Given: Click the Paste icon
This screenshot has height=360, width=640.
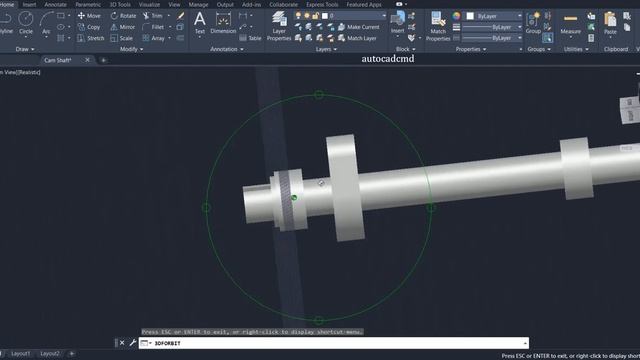Looking at the screenshot, I should [610, 22].
